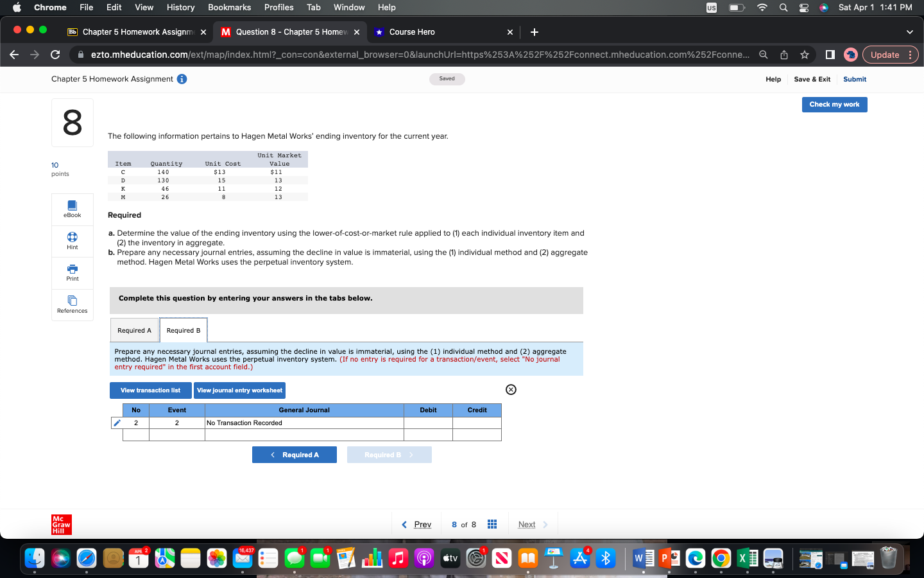
Task: Click the Print icon in sidebar
Action: 73,273
